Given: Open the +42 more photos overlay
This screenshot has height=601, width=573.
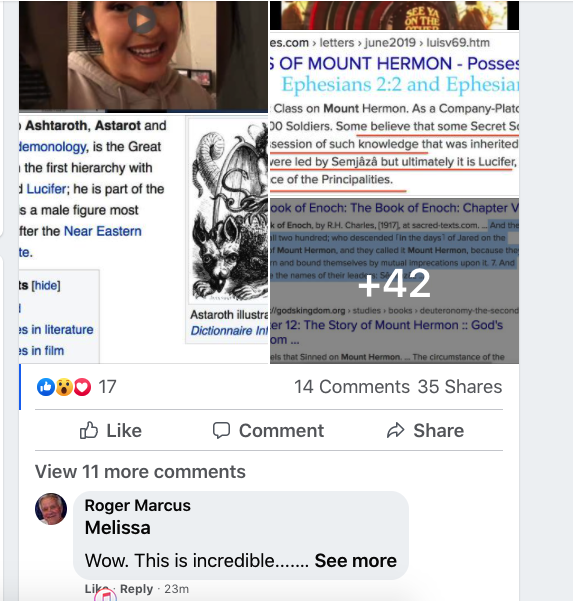Looking at the screenshot, I should (x=394, y=281).
